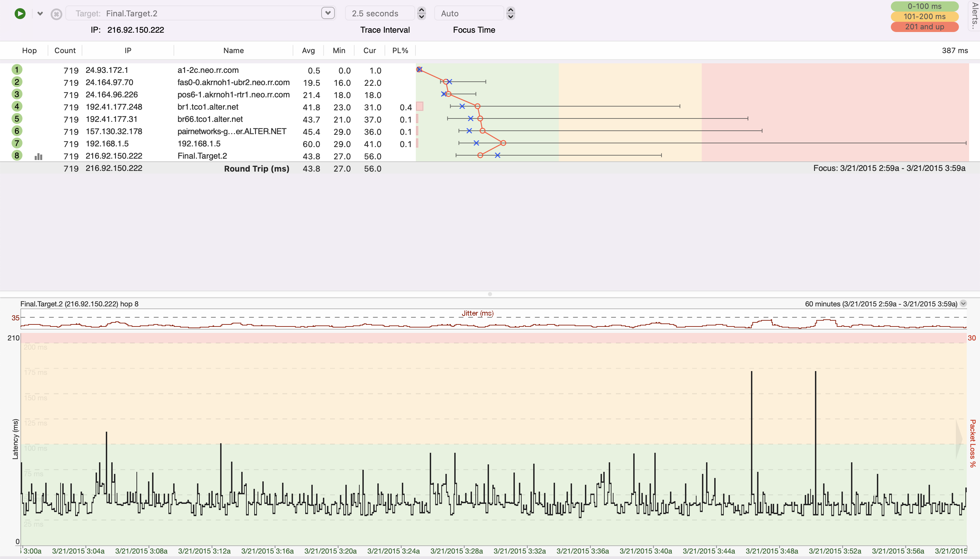Open the bar chart icon on hop 8
This screenshot has width=980, height=559.
38,156
